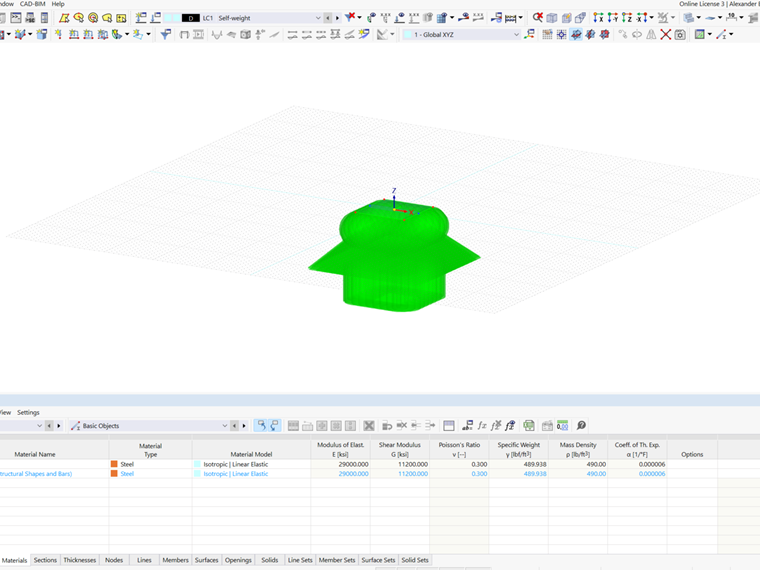Screen dimensions: 760x570
Task: Switch to the Line Sets tab
Action: (300, 560)
